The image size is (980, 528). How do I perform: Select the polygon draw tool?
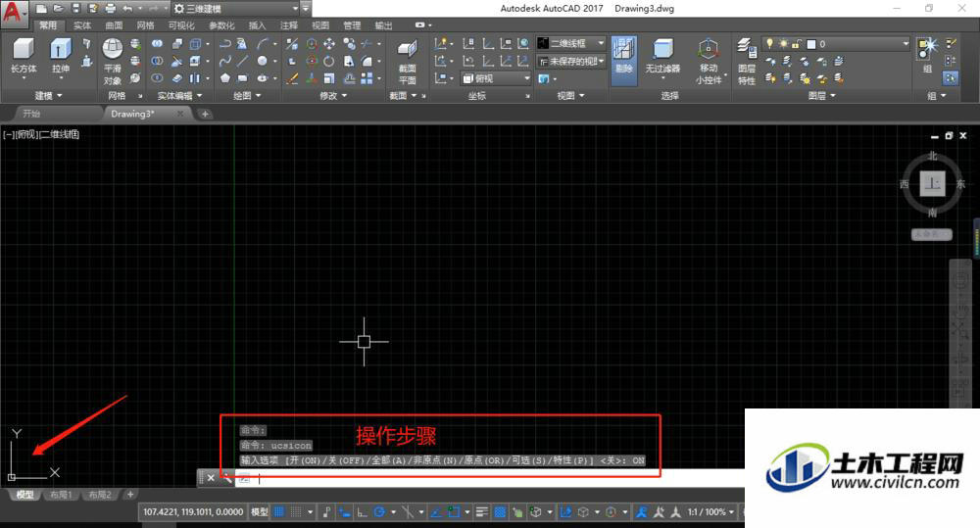pyautogui.click(x=225, y=78)
